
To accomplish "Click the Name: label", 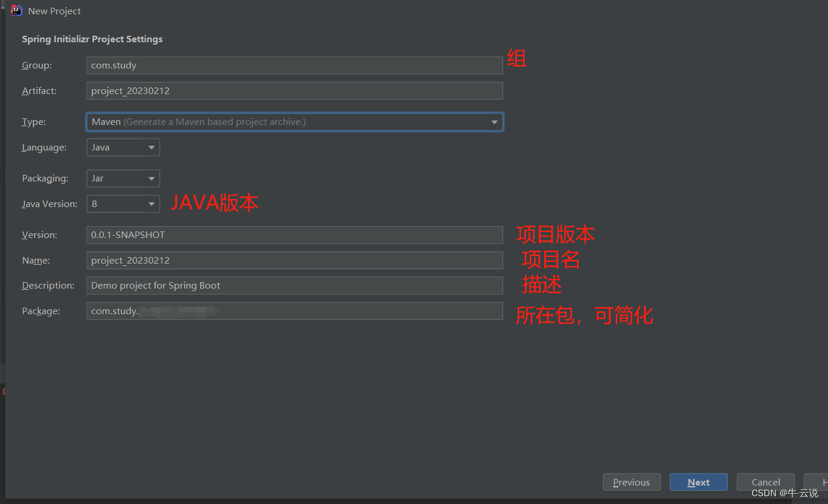I will [x=36, y=260].
